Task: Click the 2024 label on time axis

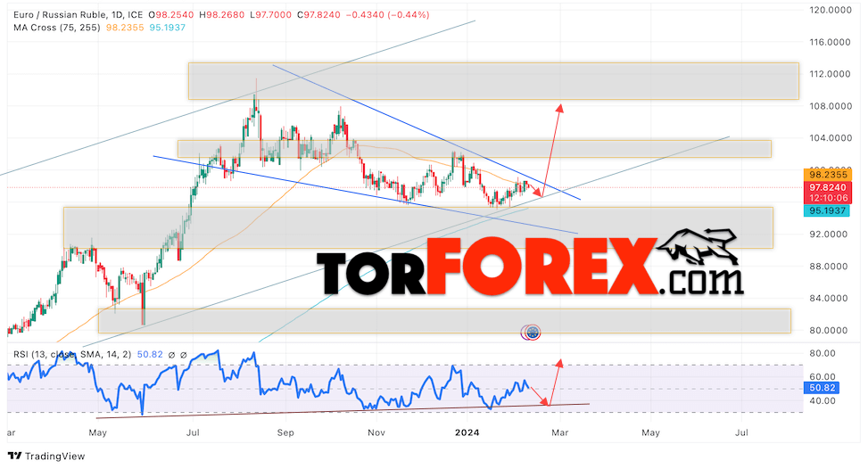Action: click(x=467, y=432)
